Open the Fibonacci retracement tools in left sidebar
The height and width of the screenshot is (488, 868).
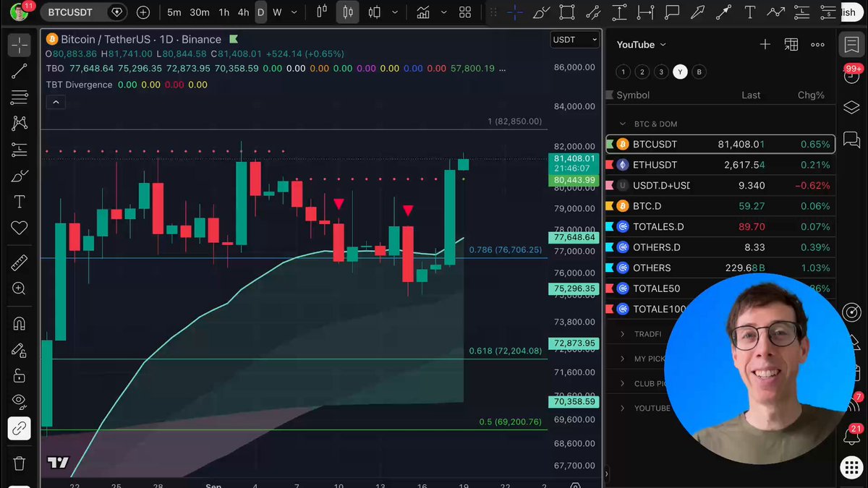[20, 97]
